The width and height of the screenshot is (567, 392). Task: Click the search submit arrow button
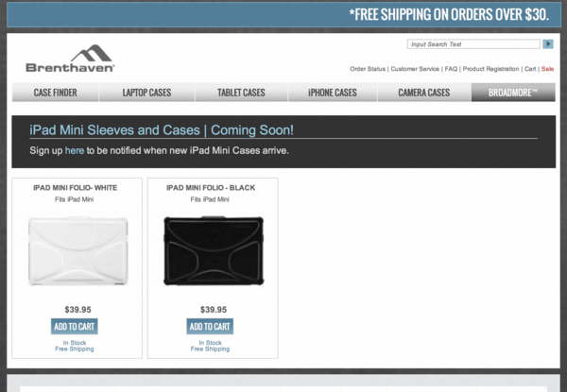tap(548, 44)
